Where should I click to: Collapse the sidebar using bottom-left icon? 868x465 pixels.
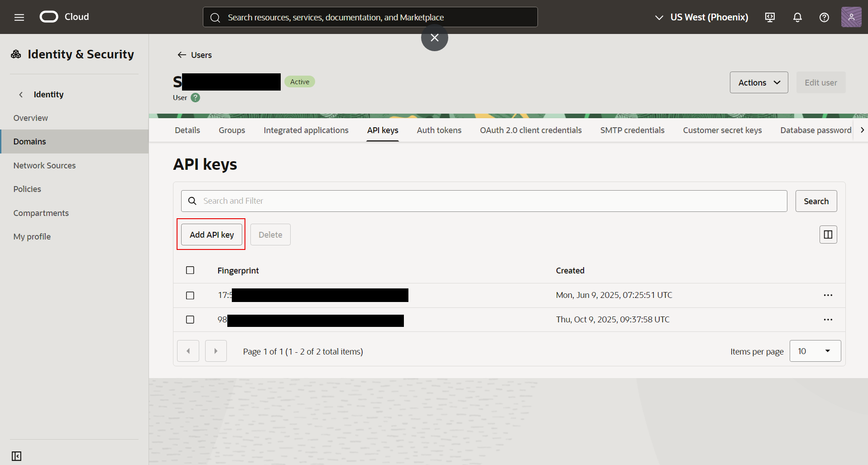tap(17, 456)
